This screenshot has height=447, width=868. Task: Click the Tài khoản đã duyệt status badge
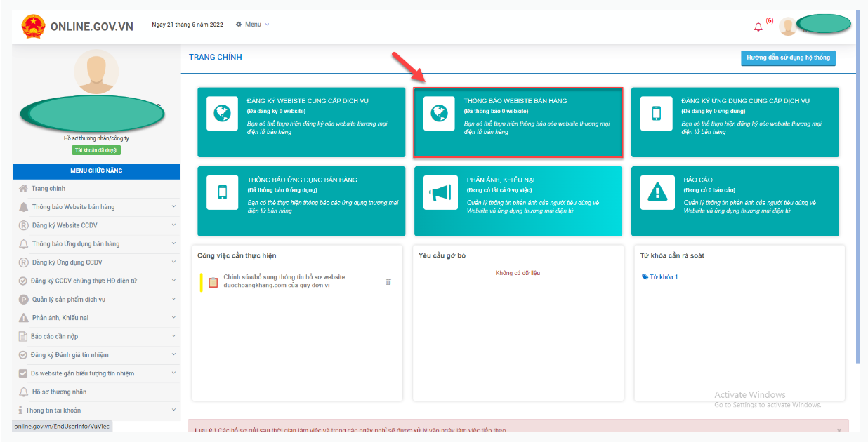coord(96,151)
